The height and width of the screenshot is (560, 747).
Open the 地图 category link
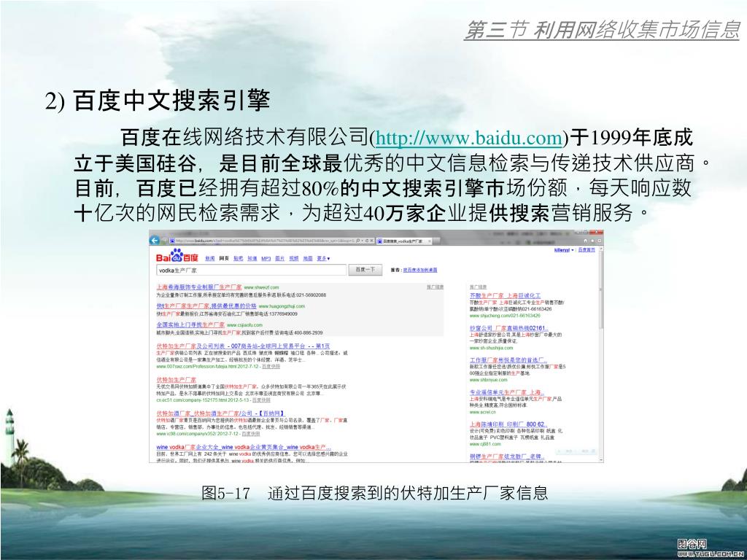pyautogui.click(x=308, y=259)
